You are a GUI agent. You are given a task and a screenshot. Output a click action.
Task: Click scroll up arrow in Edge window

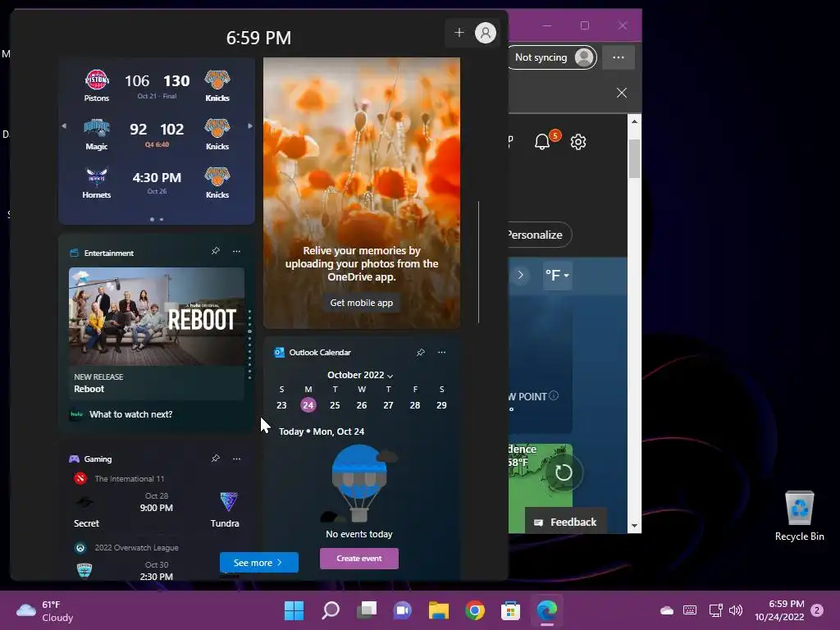click(634, 121)
